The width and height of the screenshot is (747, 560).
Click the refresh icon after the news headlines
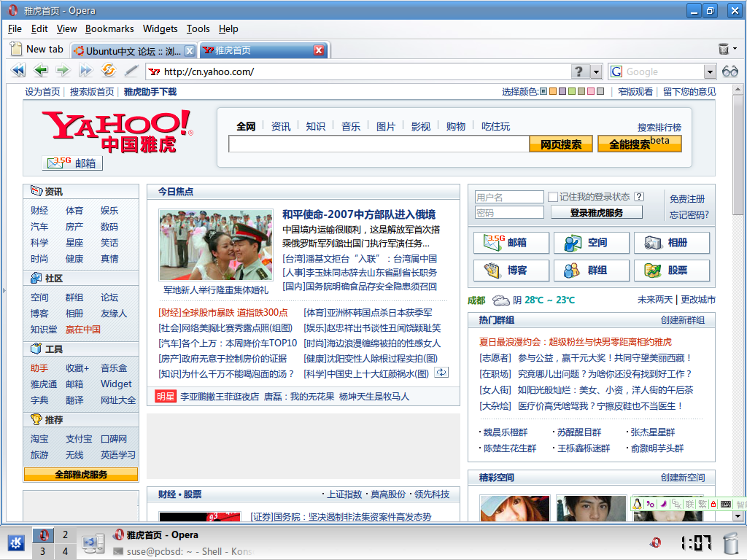click(441, 373)
